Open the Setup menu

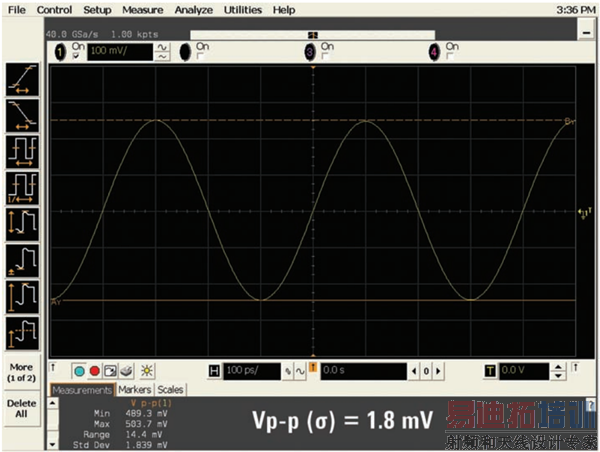click(x=97, y=10)
